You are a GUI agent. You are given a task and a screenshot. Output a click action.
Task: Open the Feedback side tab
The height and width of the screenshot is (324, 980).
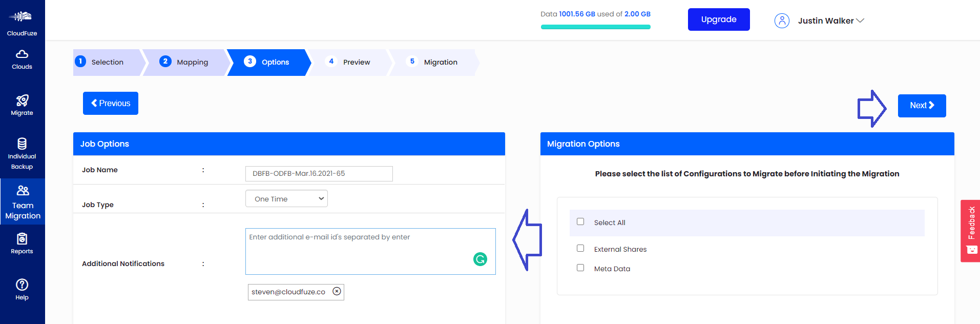coord(970,231)
